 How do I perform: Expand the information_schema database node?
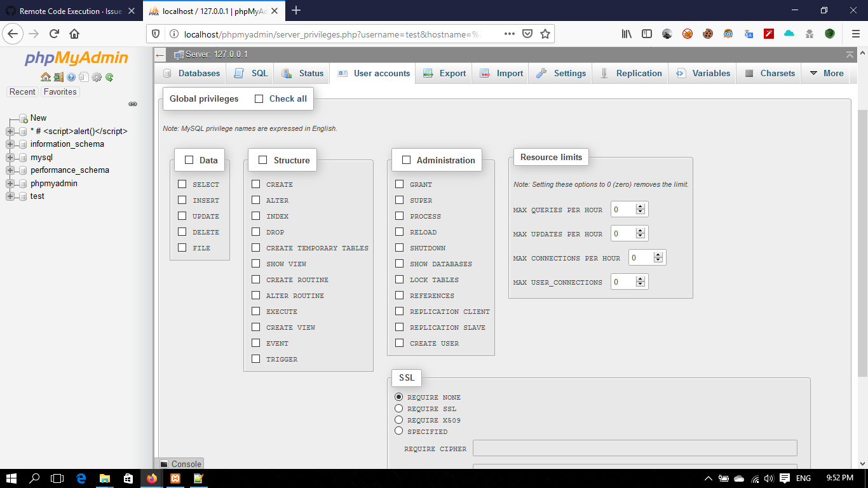tap(10, 144)
